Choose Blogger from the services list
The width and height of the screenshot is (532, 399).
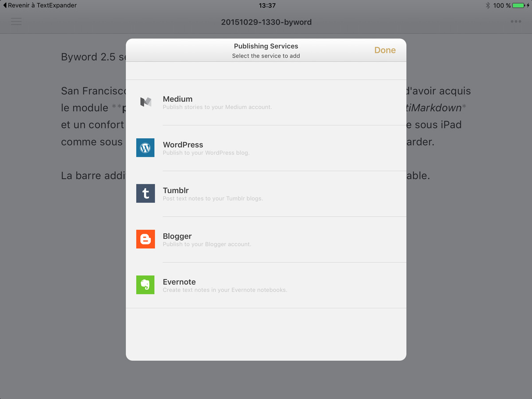click(266, 239)
